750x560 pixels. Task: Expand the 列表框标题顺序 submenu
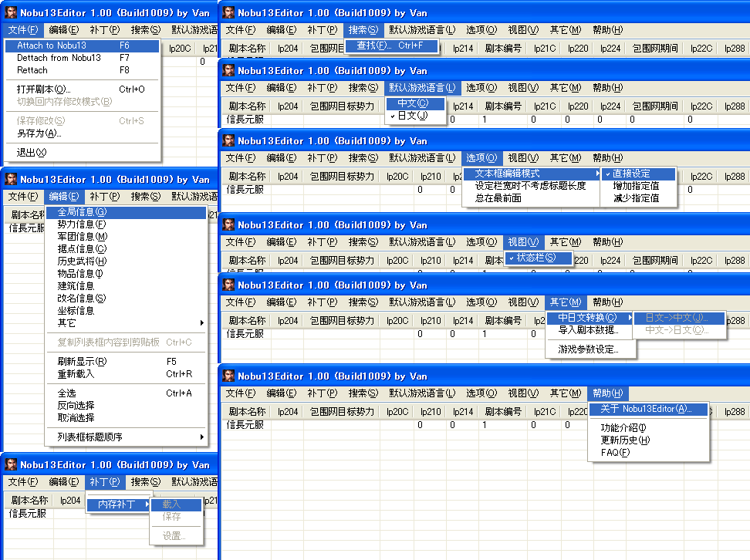127,437
